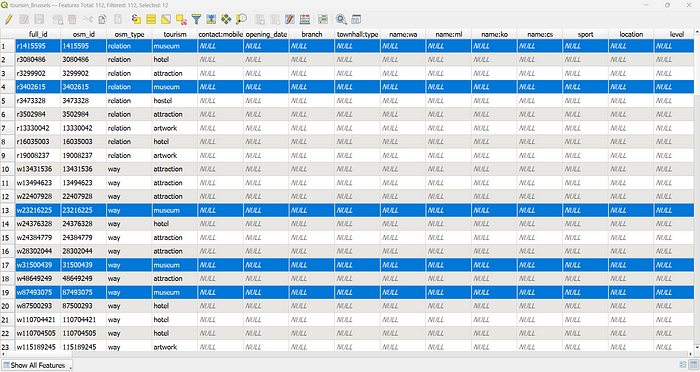Click the location column header

pos(631,34)
